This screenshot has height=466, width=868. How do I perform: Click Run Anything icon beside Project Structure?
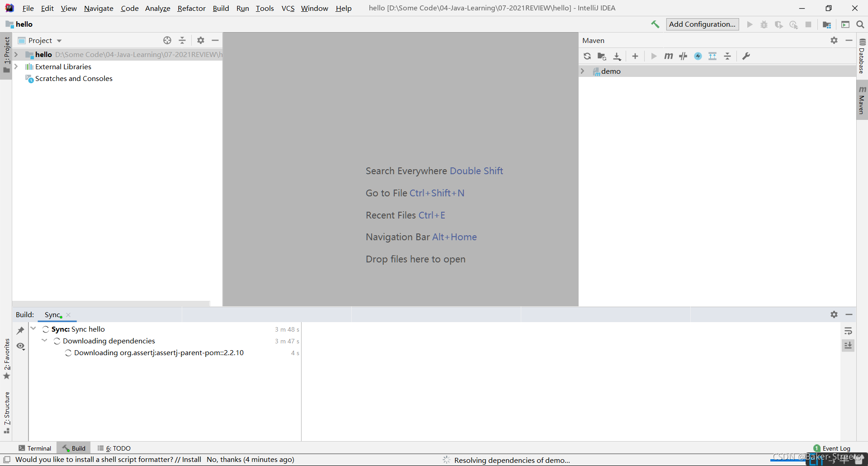click(x=845, y=24)
